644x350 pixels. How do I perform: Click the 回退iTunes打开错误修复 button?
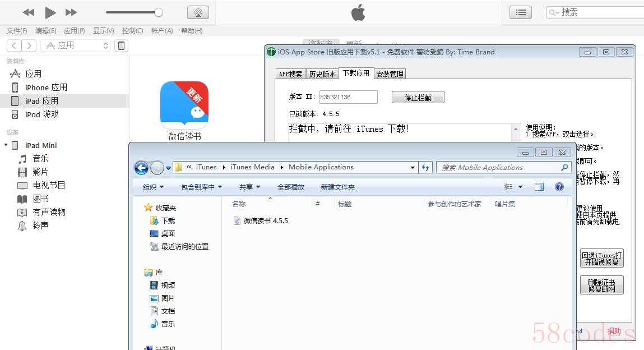pyautogui.click(x=602, y=259)
